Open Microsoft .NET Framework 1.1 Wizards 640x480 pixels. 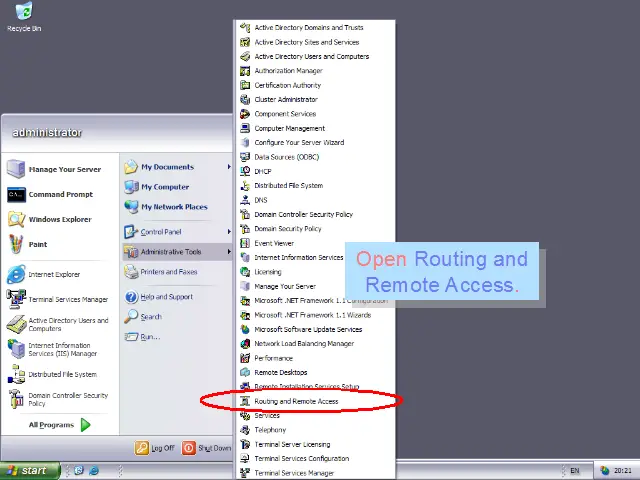tap(316, 315)
